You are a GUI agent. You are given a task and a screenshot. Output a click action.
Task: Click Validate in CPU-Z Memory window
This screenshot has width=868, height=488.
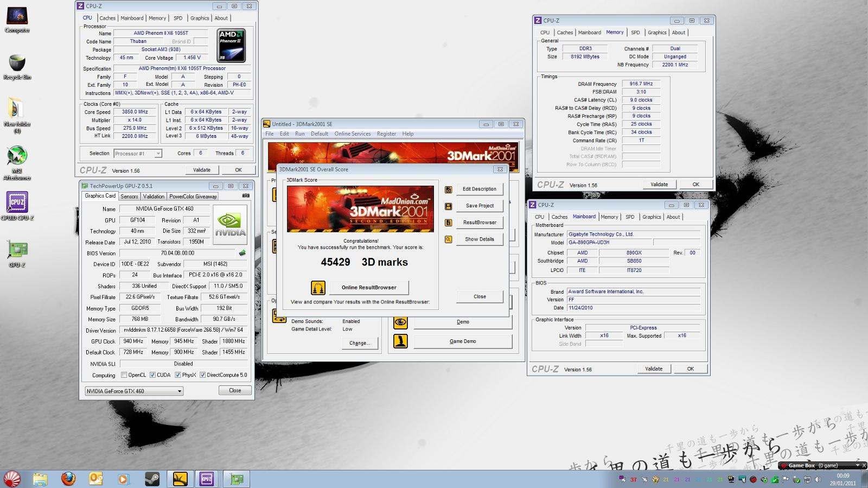coord(659,185)
